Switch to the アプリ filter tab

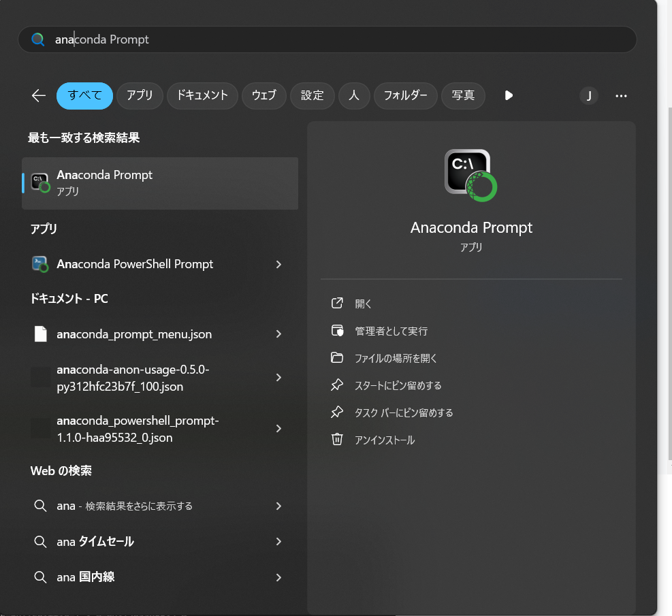coord(140,95)
